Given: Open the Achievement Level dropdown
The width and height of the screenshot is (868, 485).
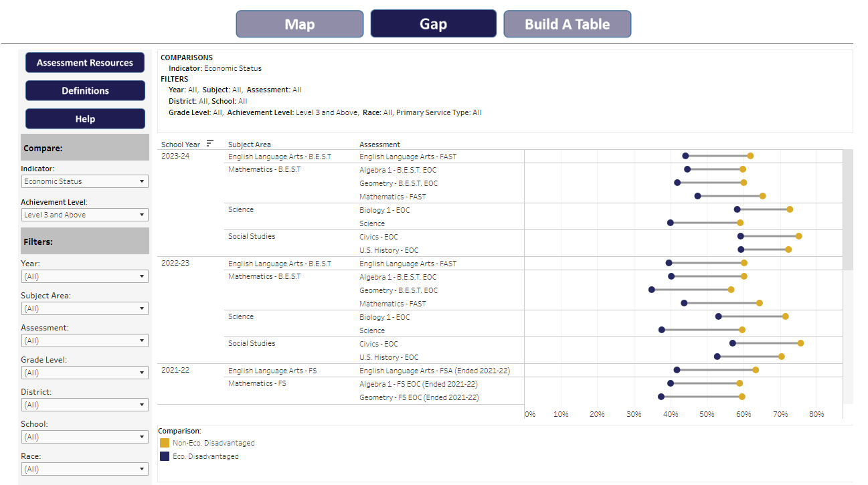Looking at the screenshot, I should coord(84,215).
